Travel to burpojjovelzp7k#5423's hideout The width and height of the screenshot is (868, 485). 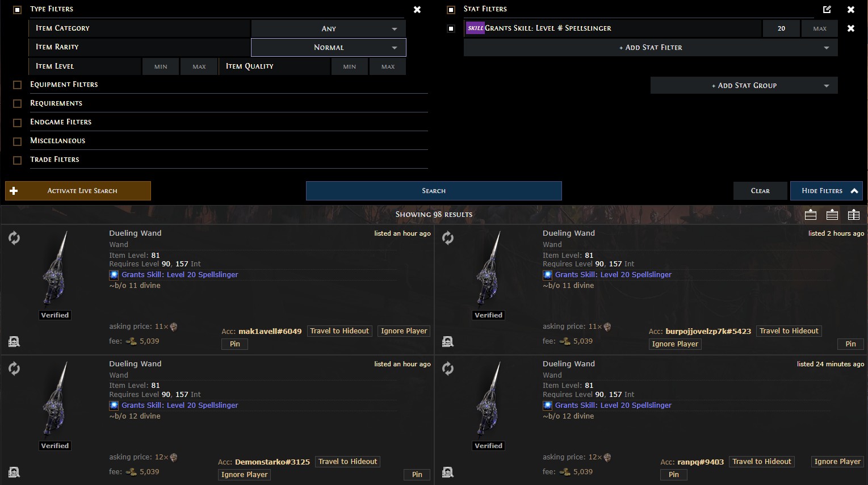coord(789,331)
